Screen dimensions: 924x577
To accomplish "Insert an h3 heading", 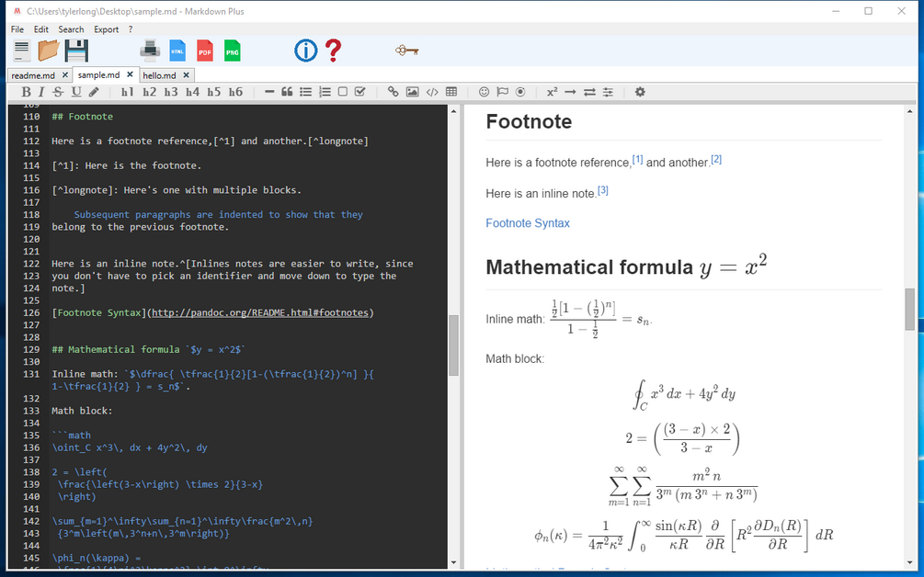I will (171, 92).
